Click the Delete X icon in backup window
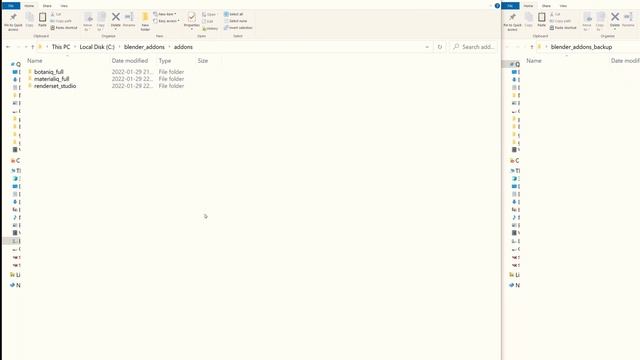 pyautogui.click(x=615, y=17)
